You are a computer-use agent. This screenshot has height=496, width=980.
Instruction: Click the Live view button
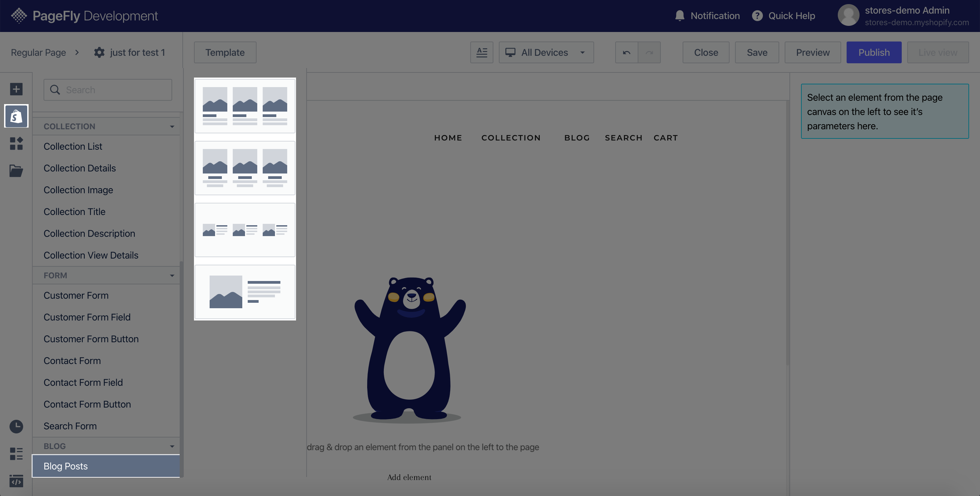[938, 52]
